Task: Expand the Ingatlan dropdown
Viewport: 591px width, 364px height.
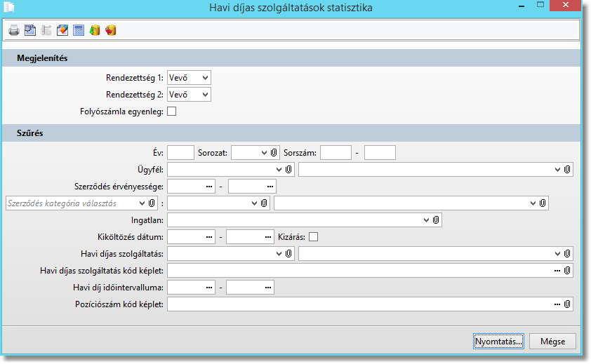Action: (x=426, y=220)
